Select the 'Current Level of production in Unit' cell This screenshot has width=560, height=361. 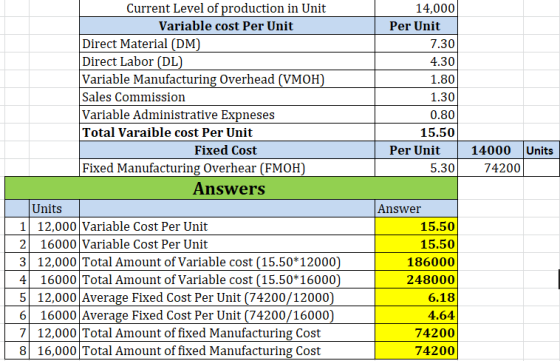coord(227,8)
